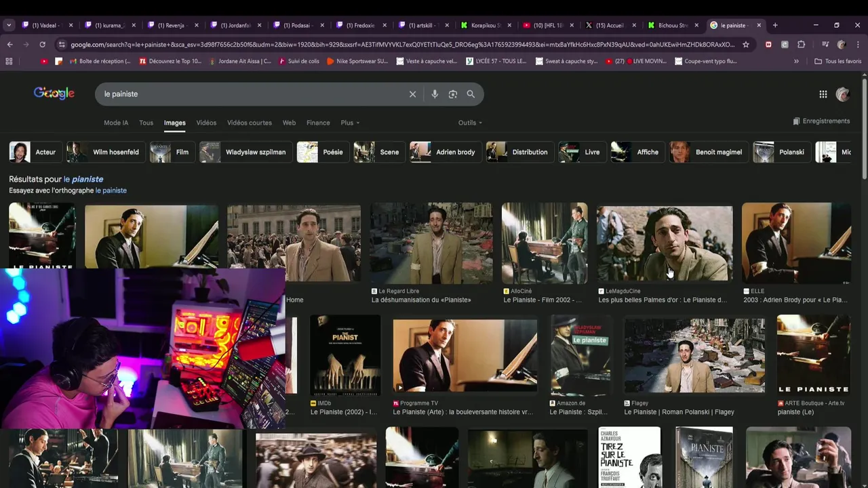Bookmark this page with the star icon
Image resolution: width=868 pixels, height=488 pixels.
(x=746, y=45)
